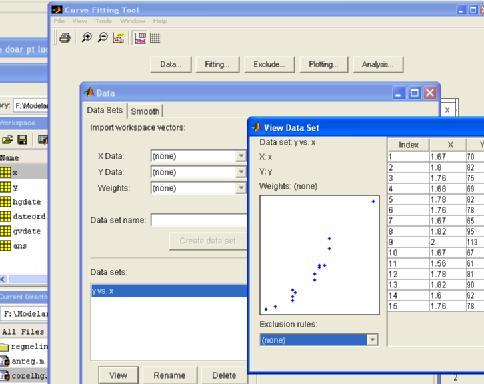Click the View button below data sets
The image size is (484, 384).
coord(118,375)
